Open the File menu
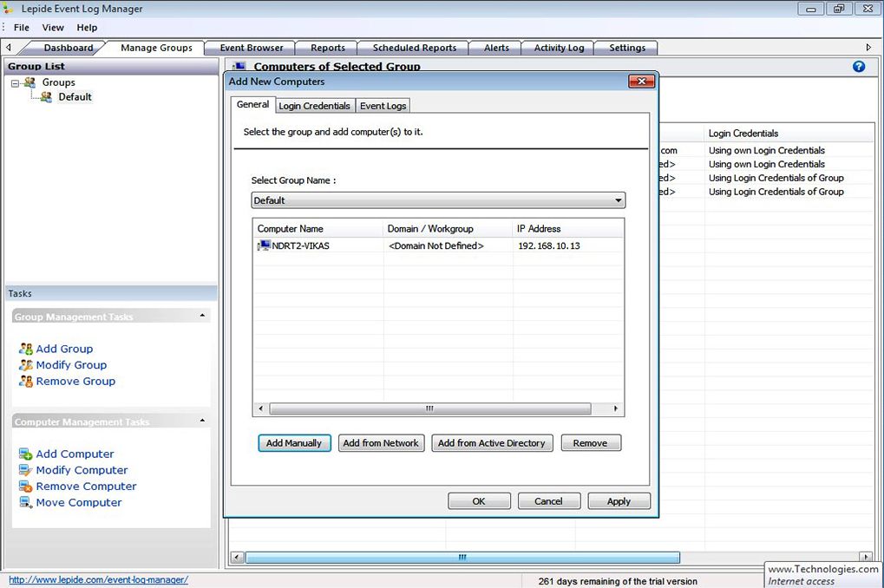This screenshot has height=588, width=884. coord(22,28)
